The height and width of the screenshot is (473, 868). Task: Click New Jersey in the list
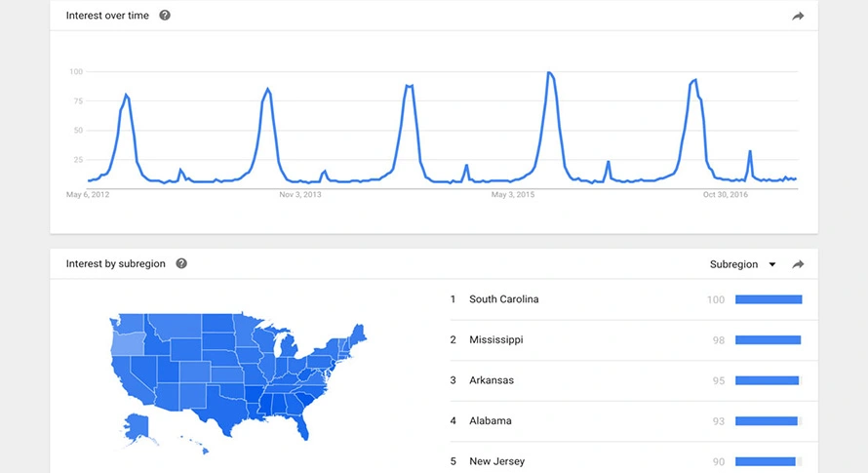495,461
